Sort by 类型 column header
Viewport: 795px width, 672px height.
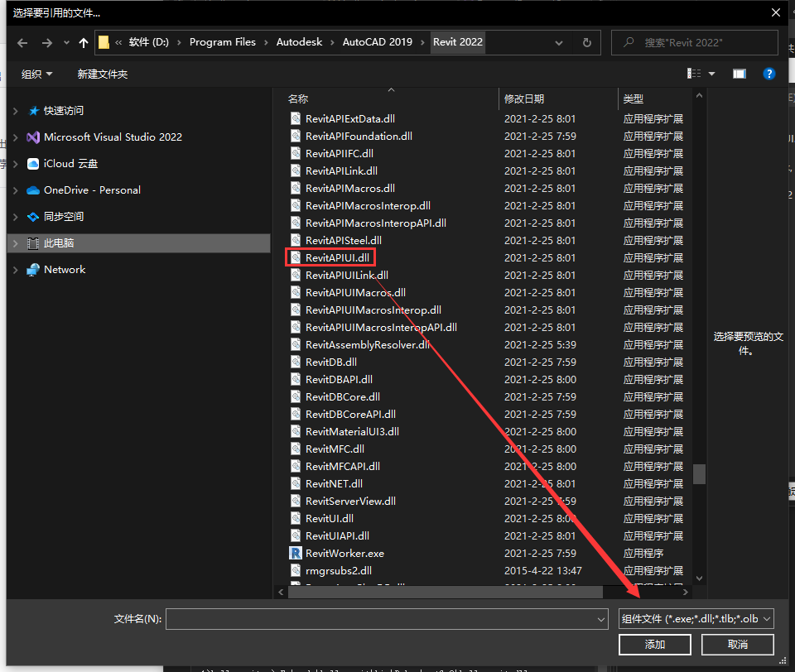tap(634, 98)
